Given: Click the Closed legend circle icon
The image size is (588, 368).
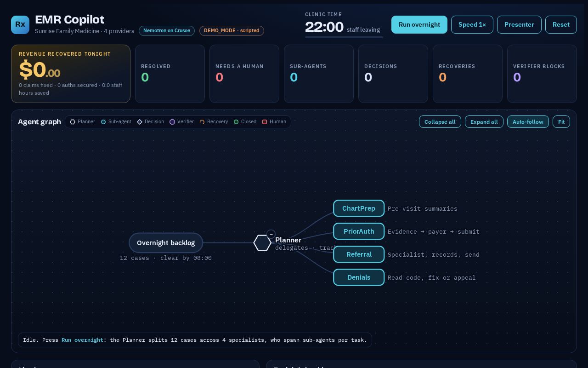Looking at the screenshot, I should click(236, 122).
